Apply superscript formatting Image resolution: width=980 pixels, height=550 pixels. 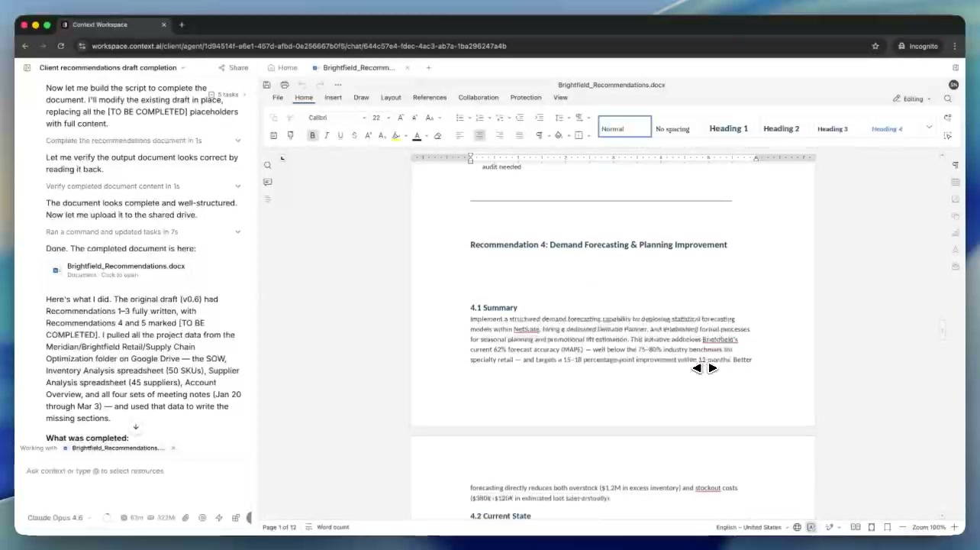click(x=368, y=135)
